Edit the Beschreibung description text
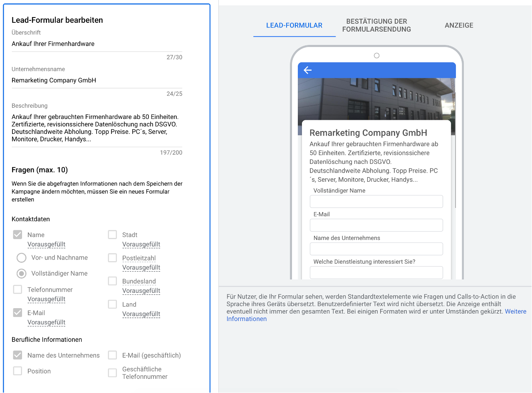The image size is (532, 393). pyautogui.click(x=97, y=128)
